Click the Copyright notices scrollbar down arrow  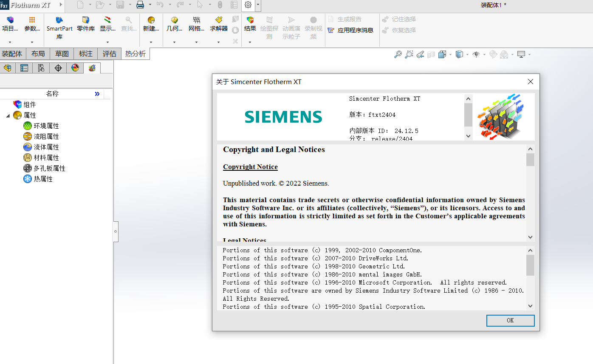pyautogui.click(x=530, y=237)
